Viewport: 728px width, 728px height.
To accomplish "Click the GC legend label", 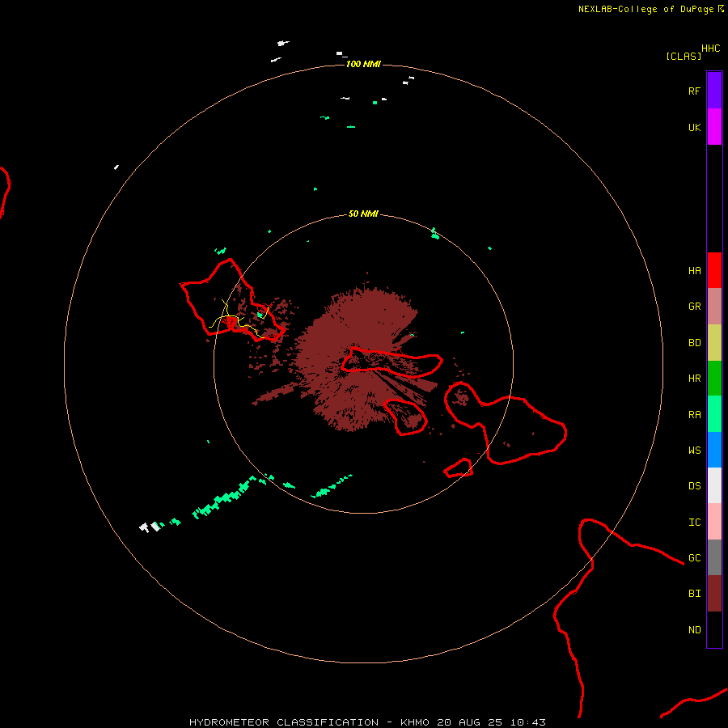I will point(694,558).
